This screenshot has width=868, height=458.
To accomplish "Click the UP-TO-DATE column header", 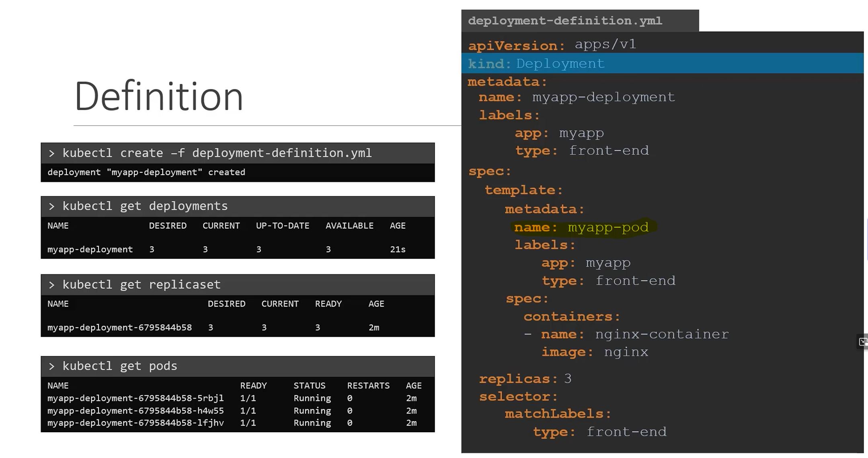I will [283, 226].
